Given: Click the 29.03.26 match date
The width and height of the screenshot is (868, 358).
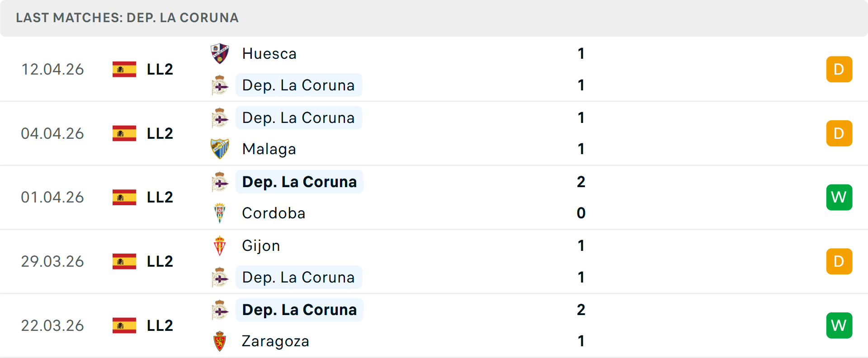Looking at the screenshot, I should coord(52,261).
